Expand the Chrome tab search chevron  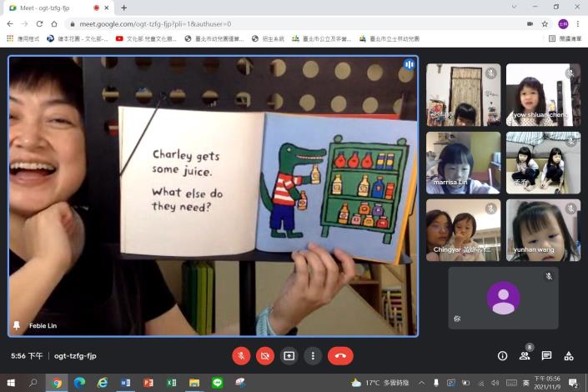coord(514,7)
